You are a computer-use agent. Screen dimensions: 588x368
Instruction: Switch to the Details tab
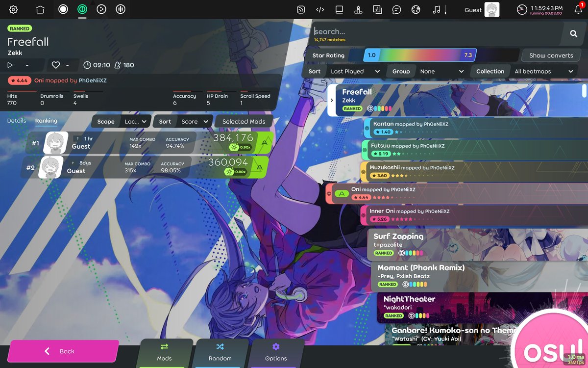17,121
